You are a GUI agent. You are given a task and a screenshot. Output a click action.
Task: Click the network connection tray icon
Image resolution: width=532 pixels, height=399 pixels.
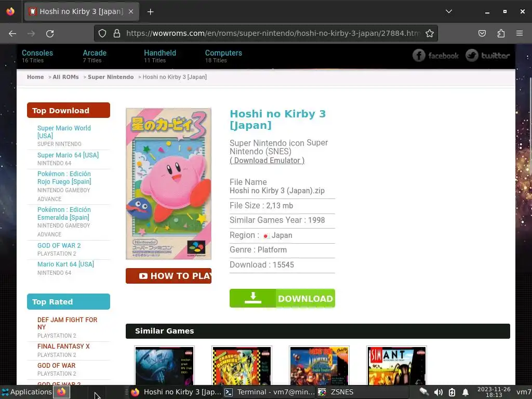[424, 392]
